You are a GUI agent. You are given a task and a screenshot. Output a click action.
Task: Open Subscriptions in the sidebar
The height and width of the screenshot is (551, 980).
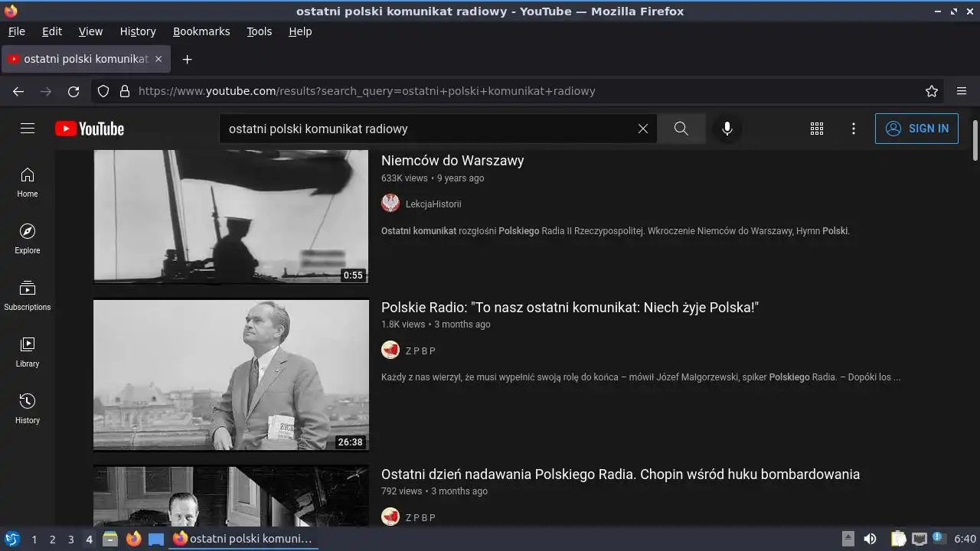(28, 295)
